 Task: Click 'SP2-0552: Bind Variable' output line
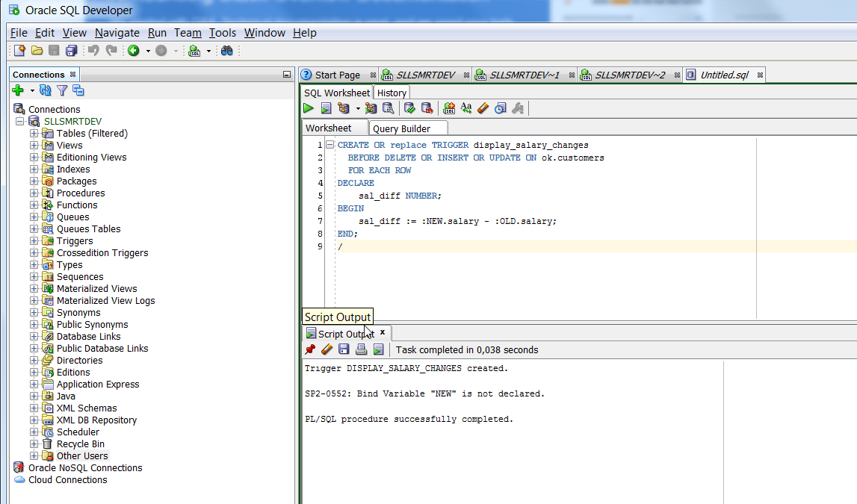pos(424,393)
